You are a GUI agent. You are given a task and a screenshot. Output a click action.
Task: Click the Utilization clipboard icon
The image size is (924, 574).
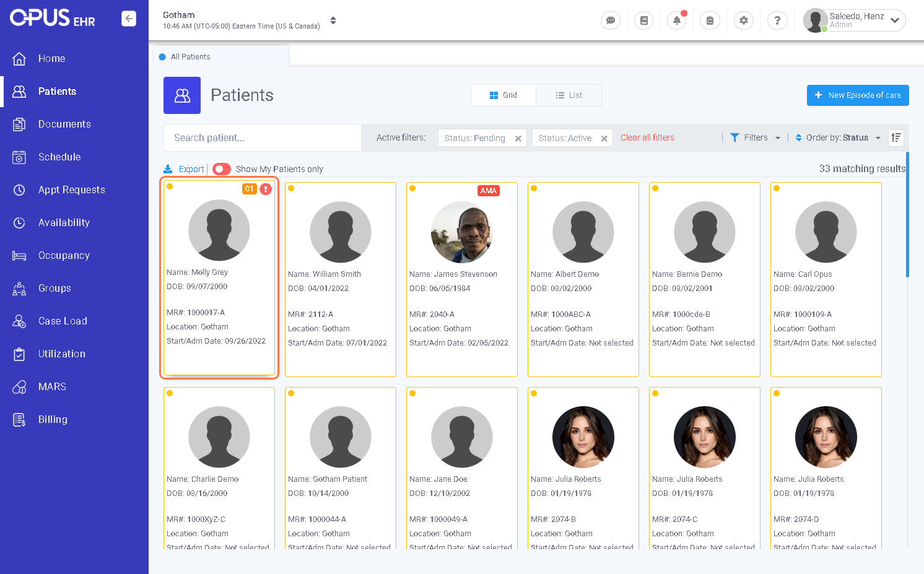(x=19, y=354)
